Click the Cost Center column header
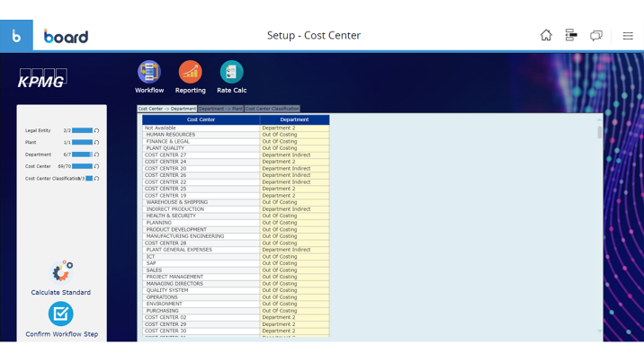This screenshot has height=362, width=644. (x=201, y=119)
